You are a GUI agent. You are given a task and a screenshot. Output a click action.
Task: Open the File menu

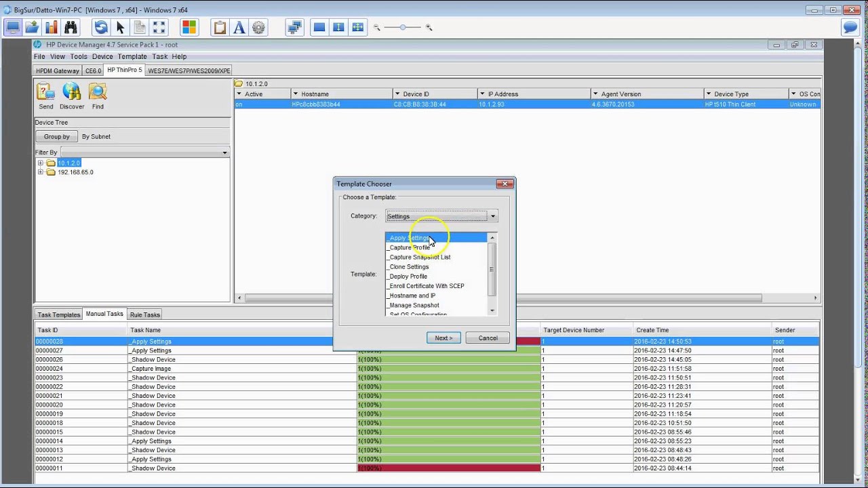pos(39,56)
